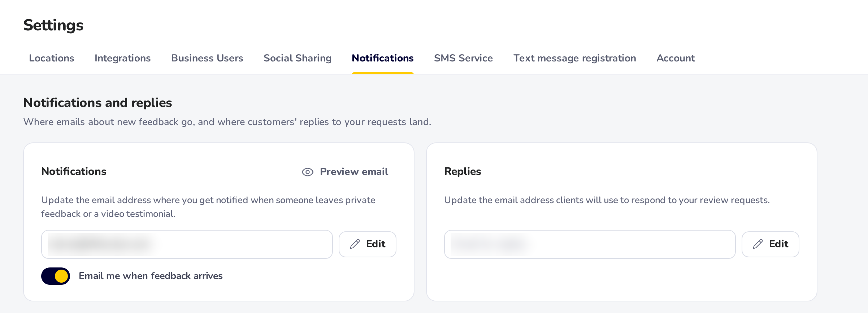Select the Social Sharing tab
The width and height of the screenshot is (868, 313).
pos(298,58)
